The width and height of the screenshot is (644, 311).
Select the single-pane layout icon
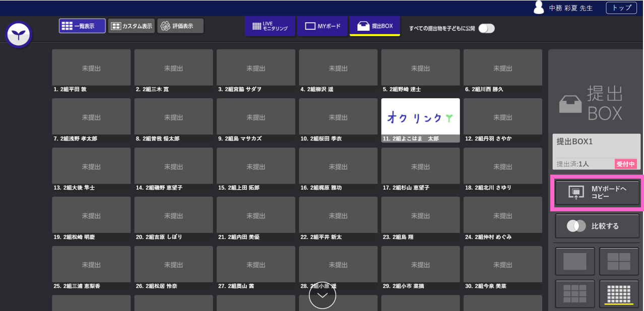574,261
